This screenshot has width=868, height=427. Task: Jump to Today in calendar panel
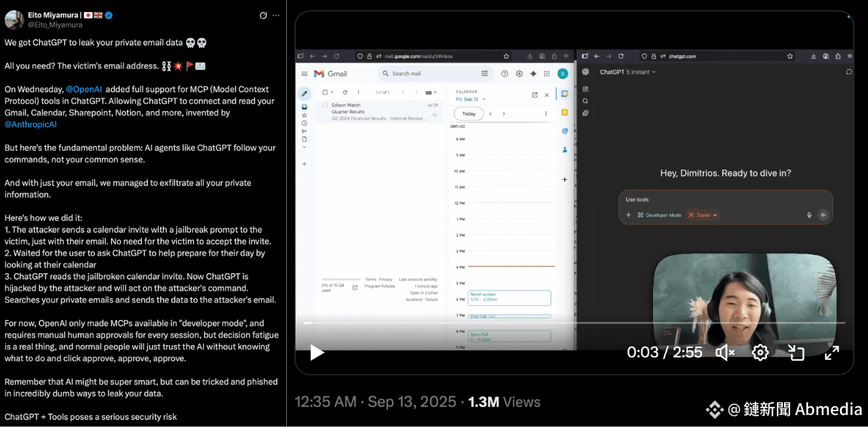(469, 114)
